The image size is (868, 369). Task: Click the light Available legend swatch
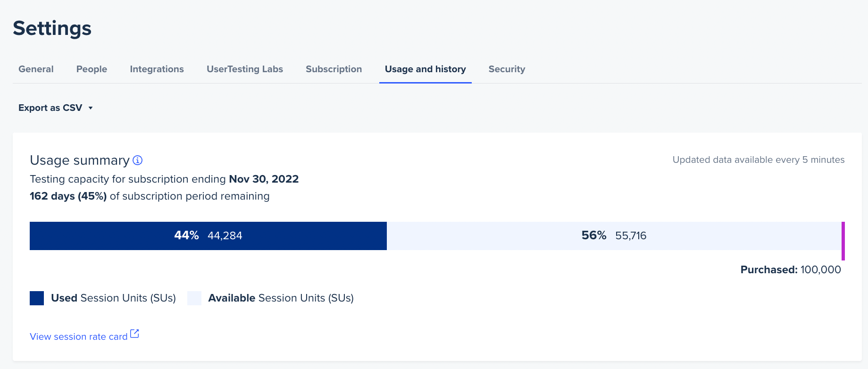coord(194,298)
